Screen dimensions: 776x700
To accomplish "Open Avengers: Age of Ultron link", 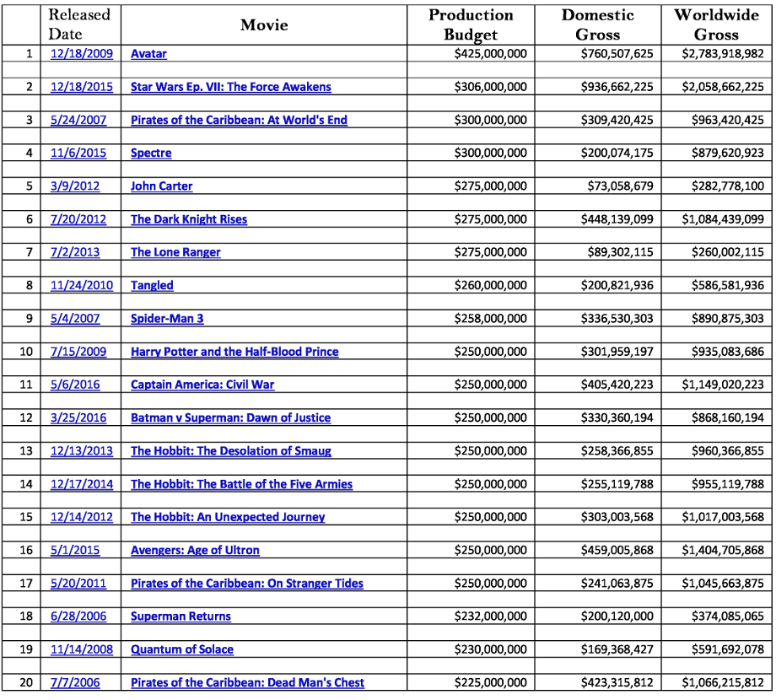I will point(195,550).
